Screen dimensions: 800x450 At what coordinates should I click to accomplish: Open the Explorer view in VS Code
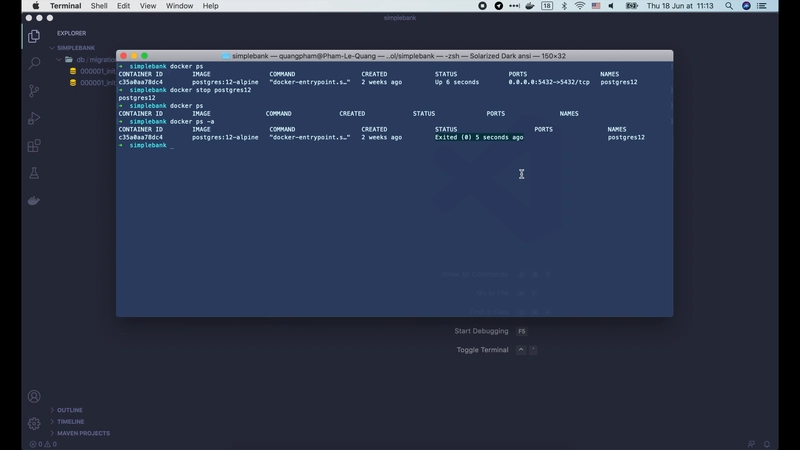pyautogui.click(x=34, y=36)
